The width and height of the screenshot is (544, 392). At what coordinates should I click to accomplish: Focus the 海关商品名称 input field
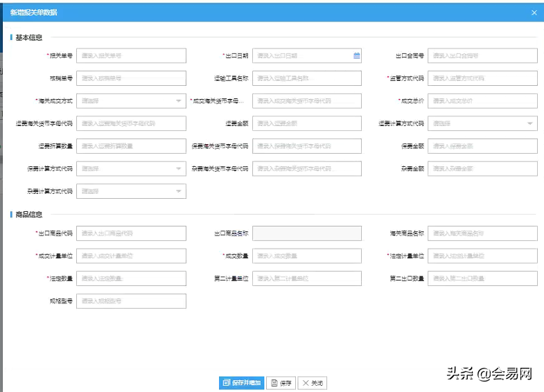(x=482, y=234)
